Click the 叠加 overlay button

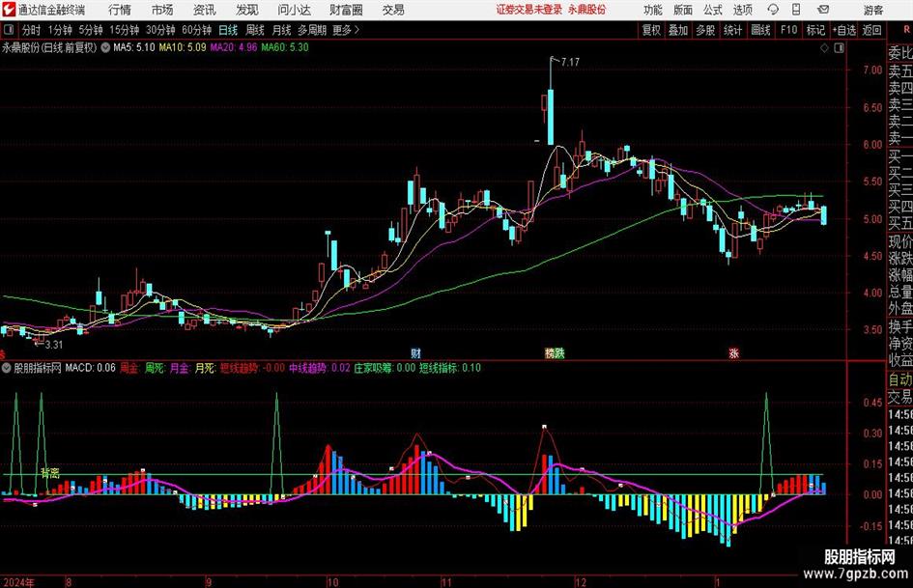tap(678, 30)
